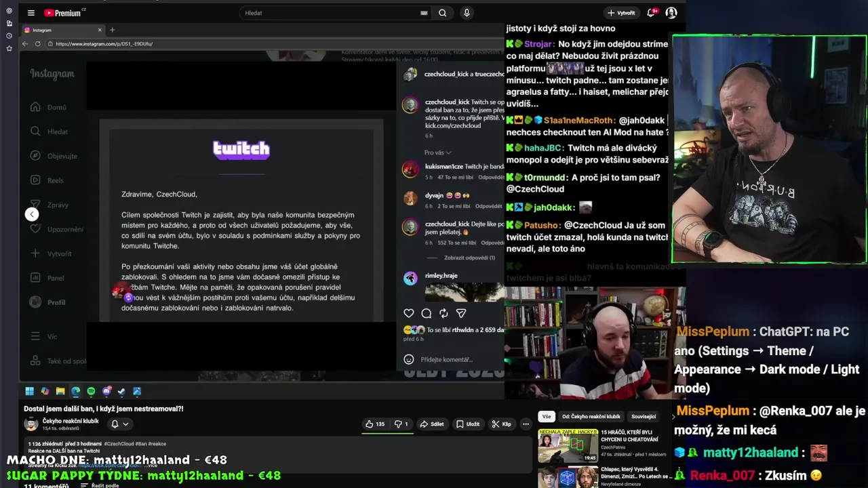The width and height of the screenshot is (868, 488).
Task: Open Pro vás comment filter dropdown
Action: [437, 152]
